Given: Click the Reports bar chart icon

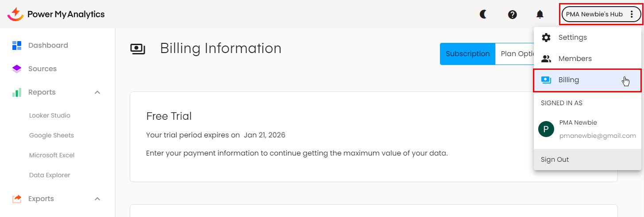Looking at the screenshot, I should pyautogui.click(x=17, y=92).
